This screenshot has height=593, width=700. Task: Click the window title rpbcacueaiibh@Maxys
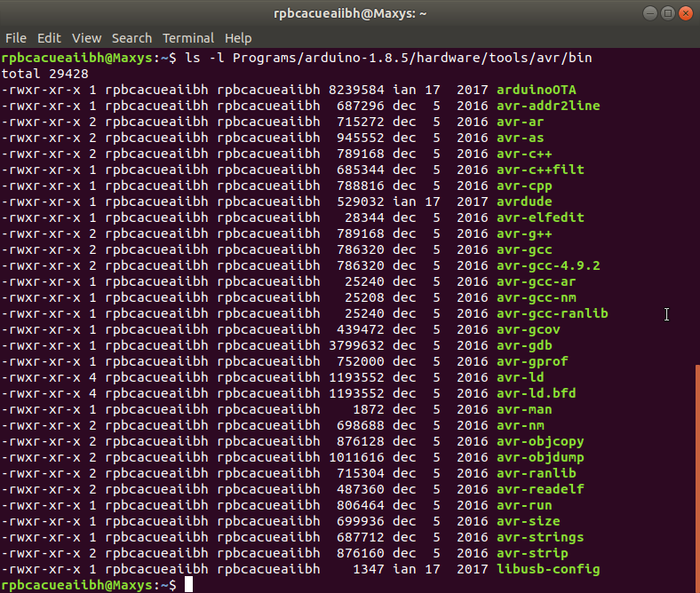pyautogui.click(x=349, y=13)
